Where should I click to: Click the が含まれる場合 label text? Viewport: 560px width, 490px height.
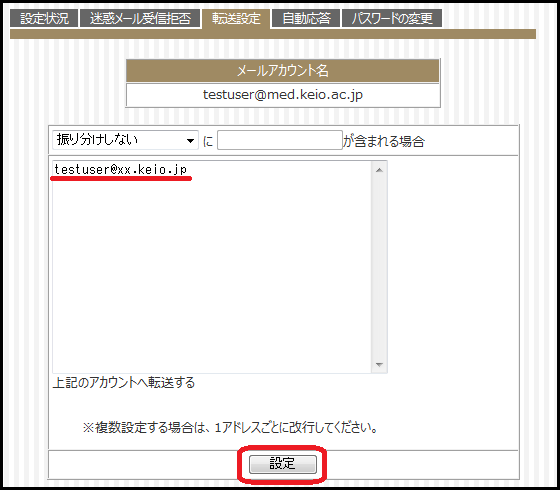[x=384, y=141]
